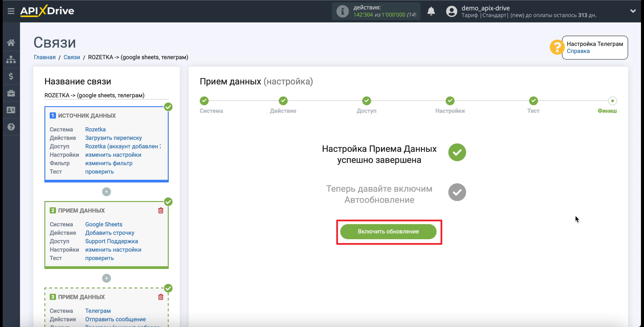Image resolution: width=644 pixels, height=327 pixels.
Task: Open the connections sitemap icon in sidebar
Action: coord(11,59)
